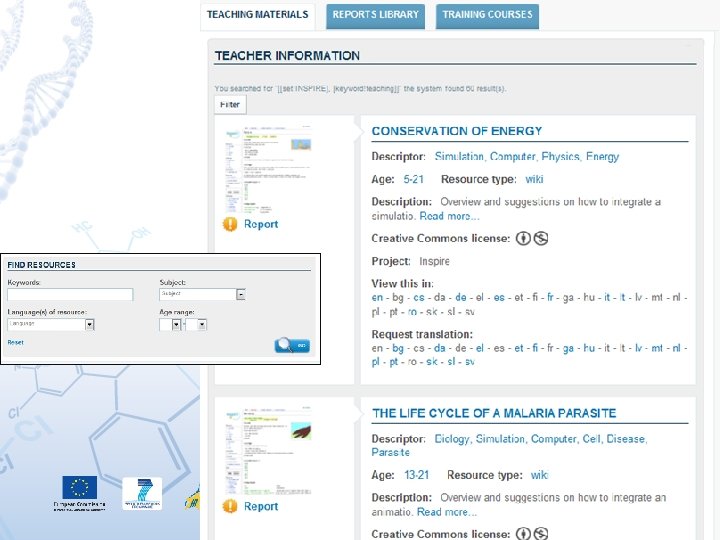Request 'et' translation in Request translation row

tap(519, 348)
